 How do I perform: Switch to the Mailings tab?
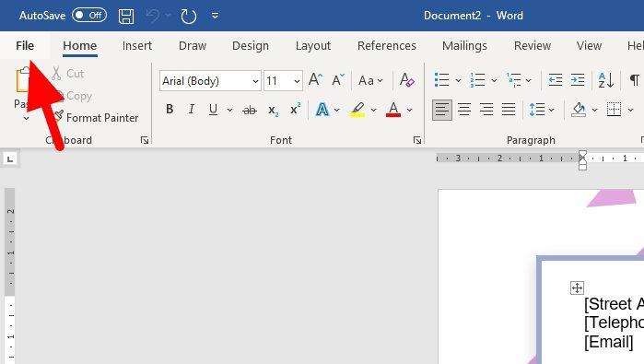[x=464, y=45]
